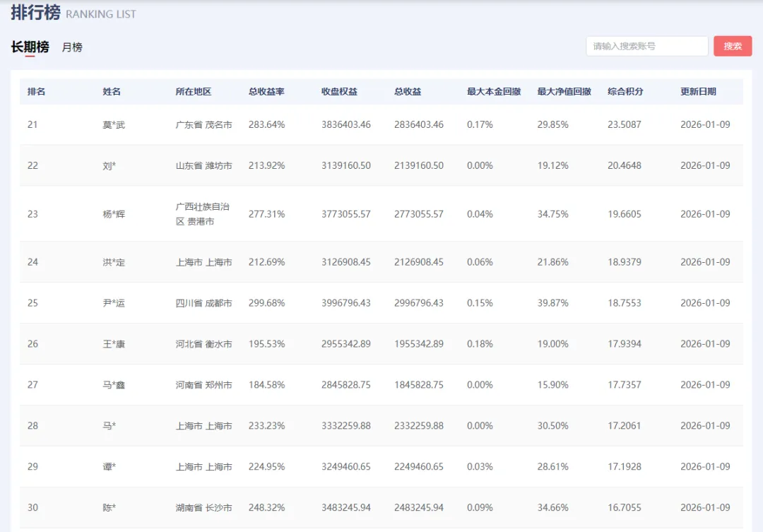
Task: Click region 山东省 潍坊市
Action: [204, 165]
